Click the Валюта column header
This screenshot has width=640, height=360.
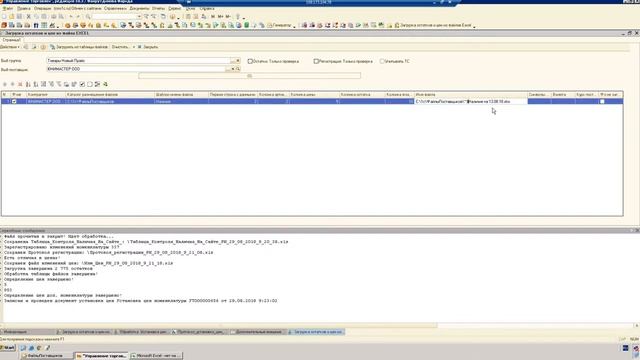[563, 94]
